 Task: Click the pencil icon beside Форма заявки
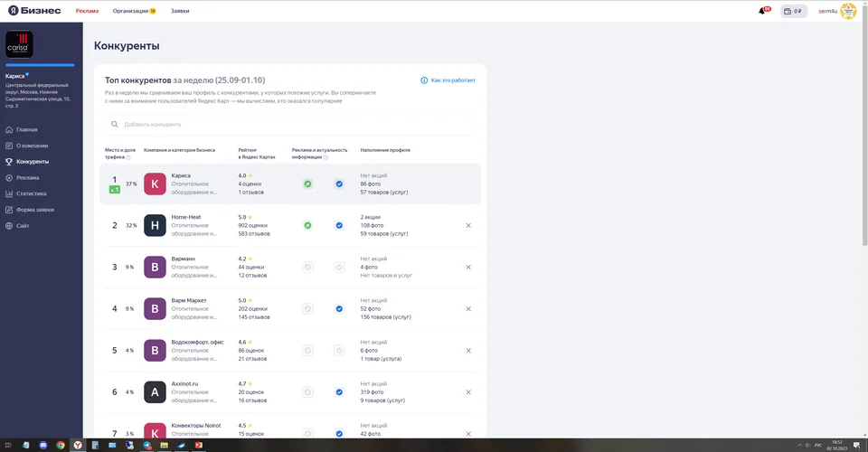click(9, 210)
